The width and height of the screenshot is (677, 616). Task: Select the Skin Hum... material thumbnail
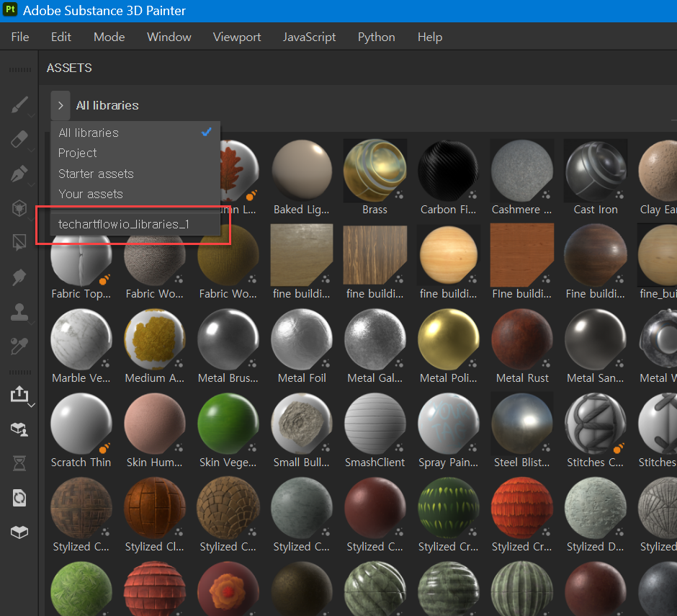point(155,424)
